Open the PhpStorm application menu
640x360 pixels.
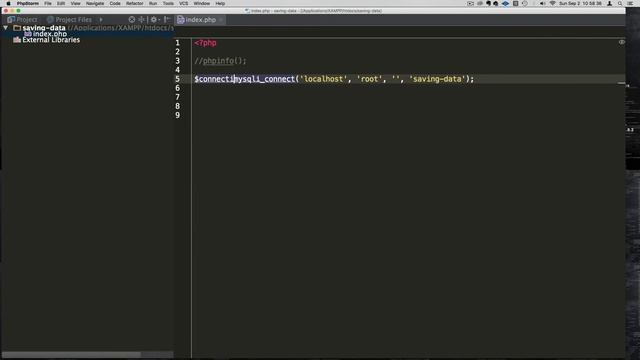[x=28, y=3]
